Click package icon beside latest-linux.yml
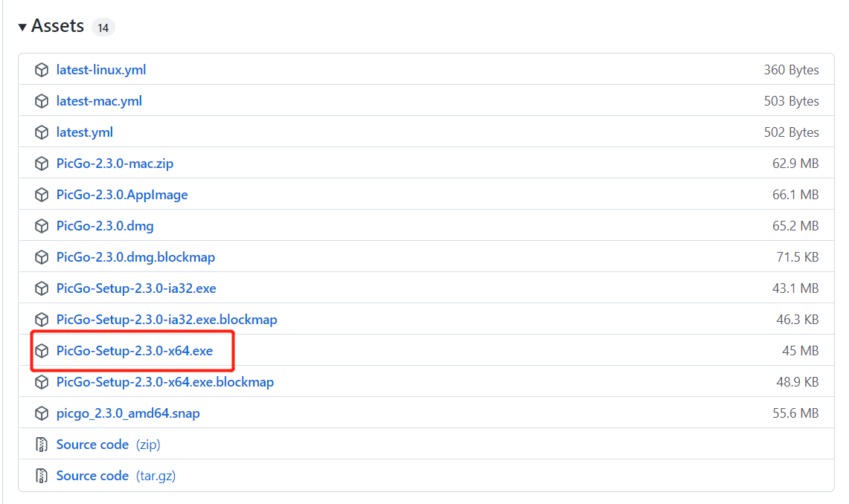Image resolution: width=849 pixels, height=504 pixels. pyautogui.click(x=42, y=70)
